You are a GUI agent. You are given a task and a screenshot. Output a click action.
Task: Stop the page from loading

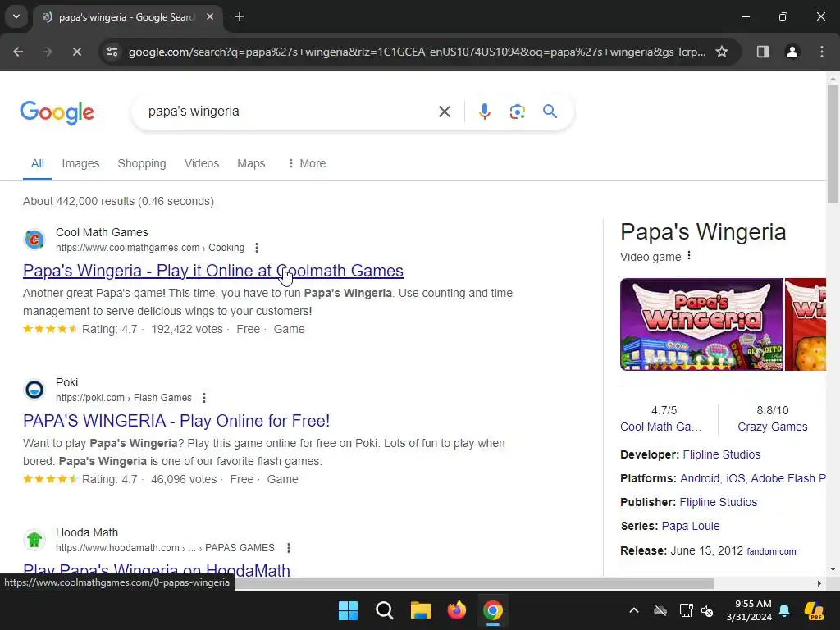click(x=76, y=52)
